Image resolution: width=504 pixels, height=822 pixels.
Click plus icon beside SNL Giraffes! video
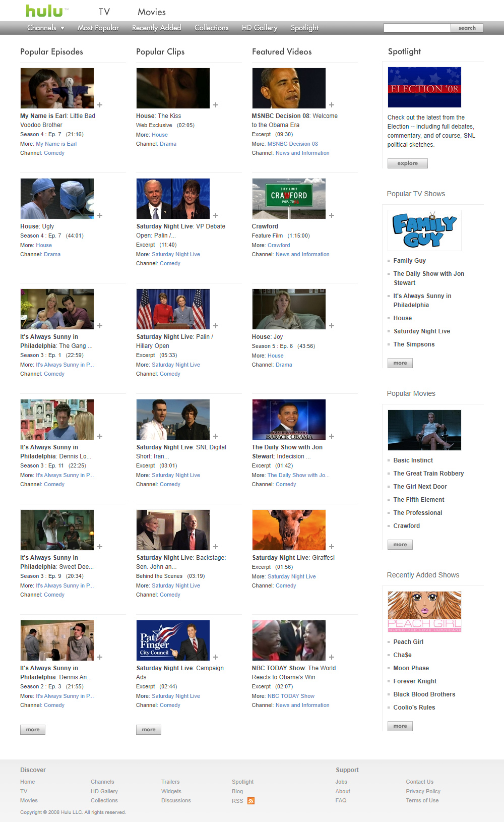[332, 547]
